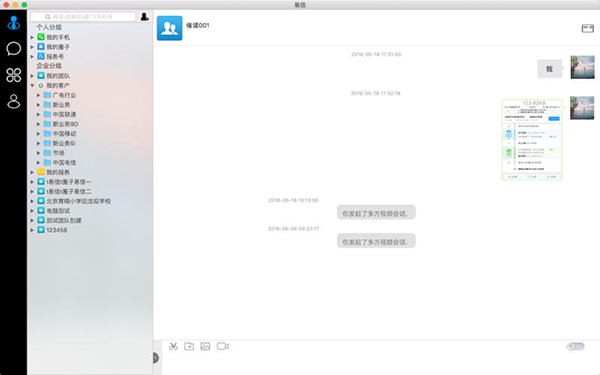Viewport: 600px width, 375px height.
Task: Expand the 我的团队 group
Action: click(x=33, y=76)
